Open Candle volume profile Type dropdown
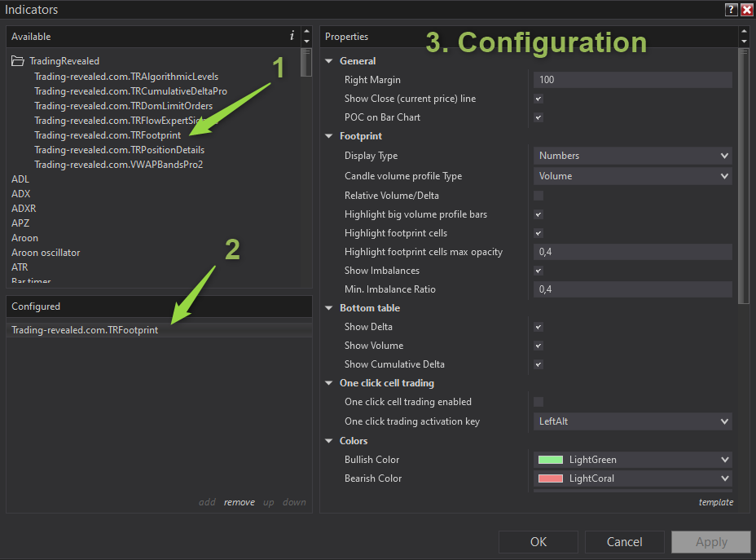The height and width of the screenshot is (560, 756). (632, 176)
